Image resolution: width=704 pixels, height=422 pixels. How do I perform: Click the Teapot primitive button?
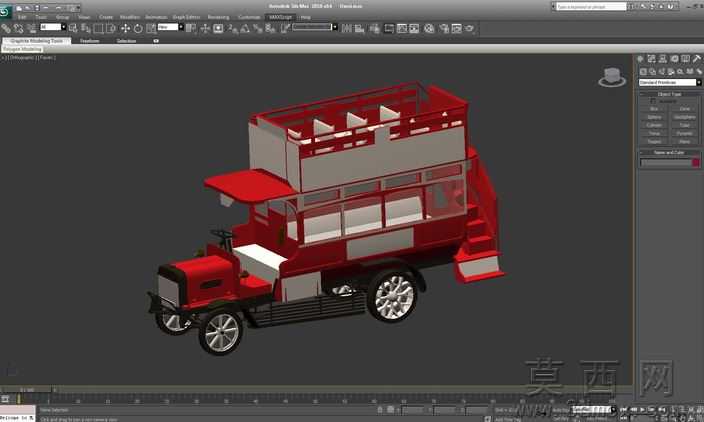[654, 141]
